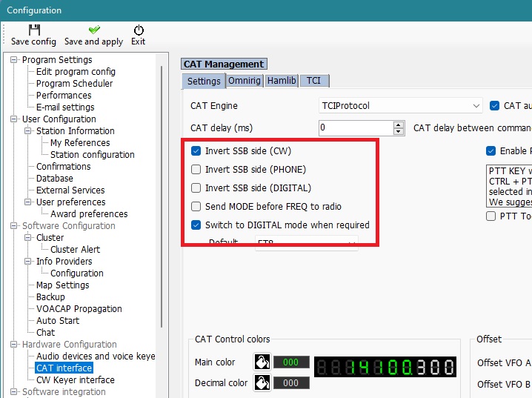
Task: Increase CAT delay with up arrow
Action: (399, 125)
